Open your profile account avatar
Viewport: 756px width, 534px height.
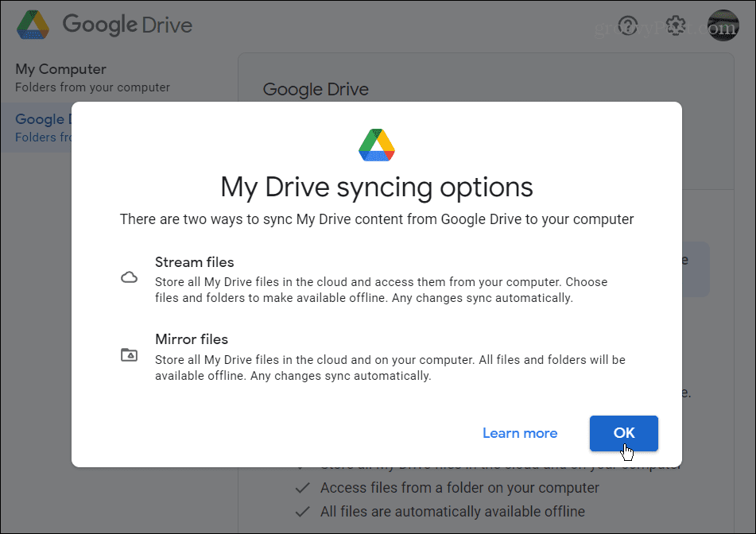tap(722, 25)
